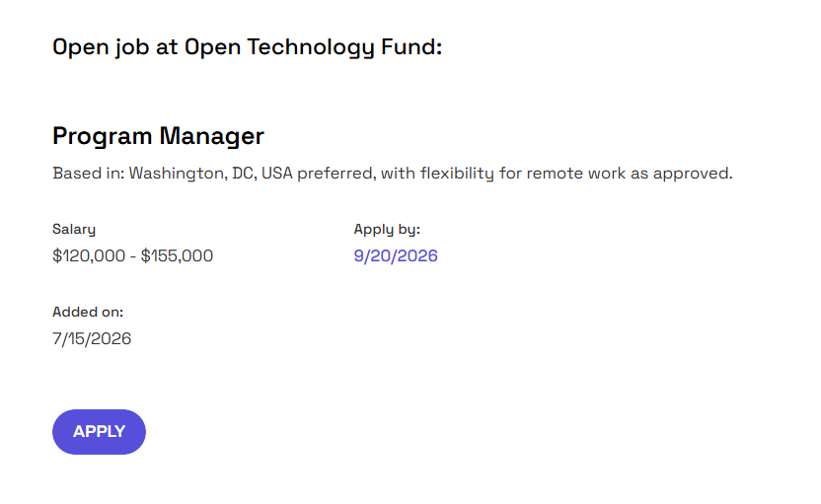Select the Program Manager job title
The height and width of the screenshot is (504, 821).
158,136
